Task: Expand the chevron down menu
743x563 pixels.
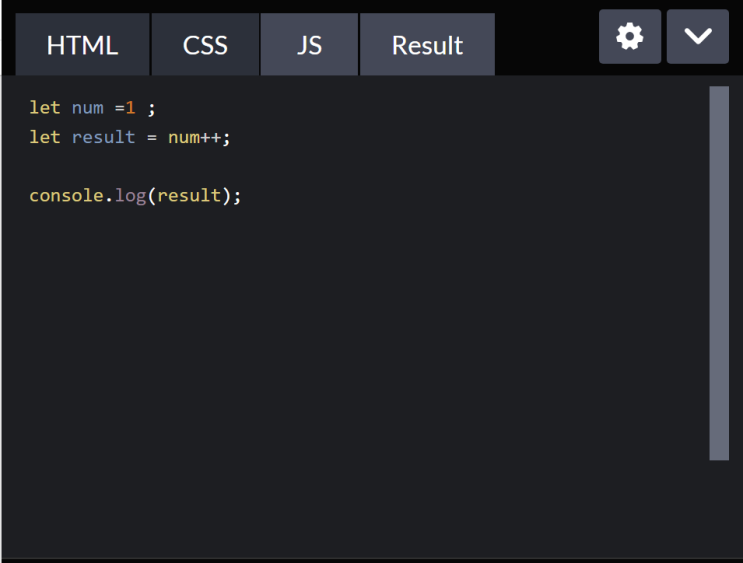Action: coord(698,36)
